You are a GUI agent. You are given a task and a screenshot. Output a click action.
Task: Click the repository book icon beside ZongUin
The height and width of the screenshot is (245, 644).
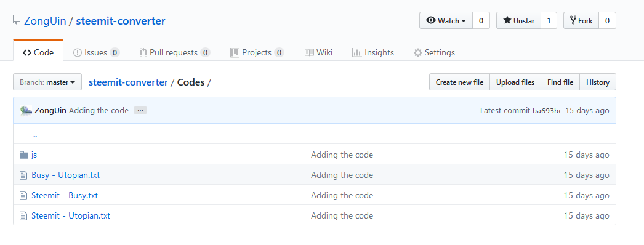point(17,20)
